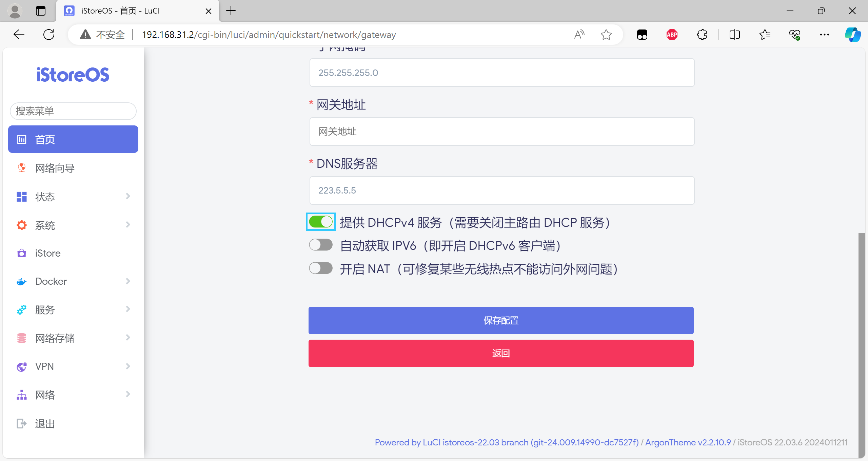This screenshot has width=868, height=461.
Task: Turn on the NAT toggle
Action: point(321,268)
